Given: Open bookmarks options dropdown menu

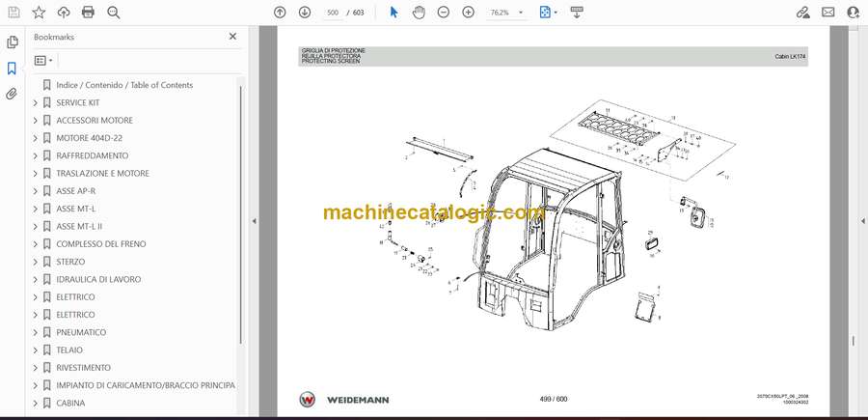Looking at the screenshot, I should click(43, 60).
